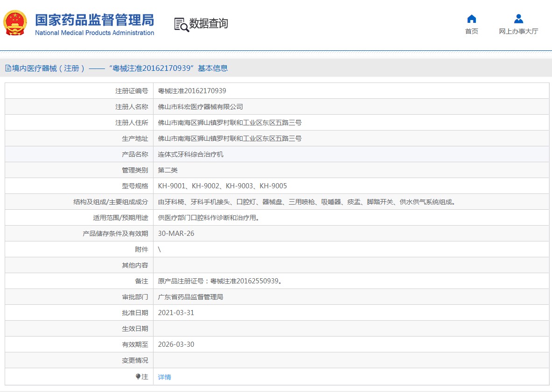
Task: Click the 网上办事大厅 person icon
Action: point(518,19)
